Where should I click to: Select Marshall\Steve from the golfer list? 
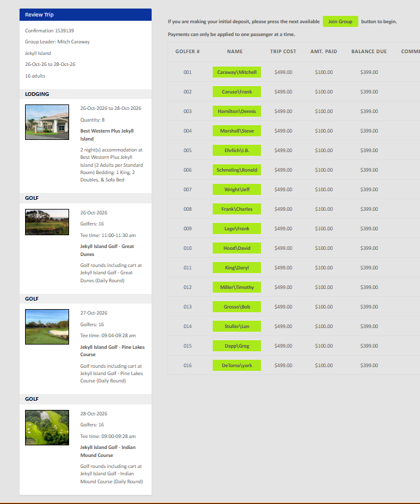[237, 131]
